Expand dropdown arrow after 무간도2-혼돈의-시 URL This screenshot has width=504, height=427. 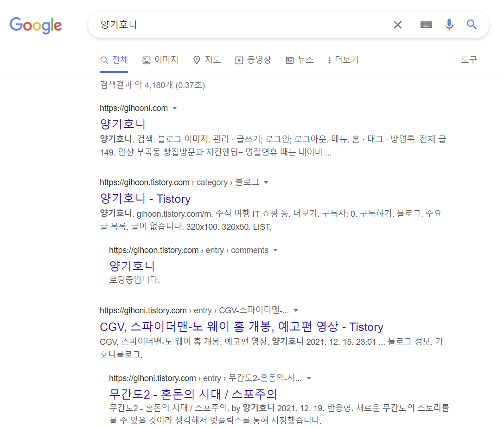click(309, 378)
